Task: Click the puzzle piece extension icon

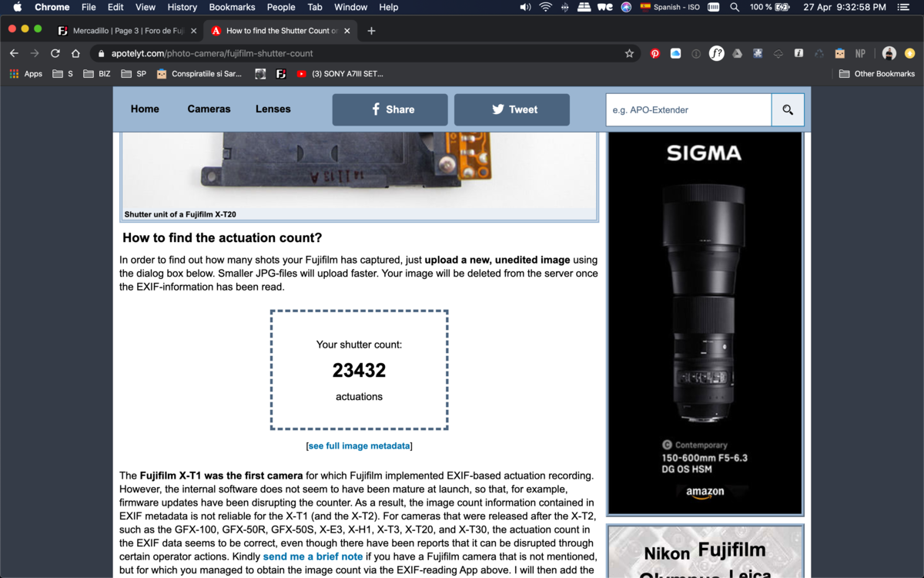Action: coord(758,54)
